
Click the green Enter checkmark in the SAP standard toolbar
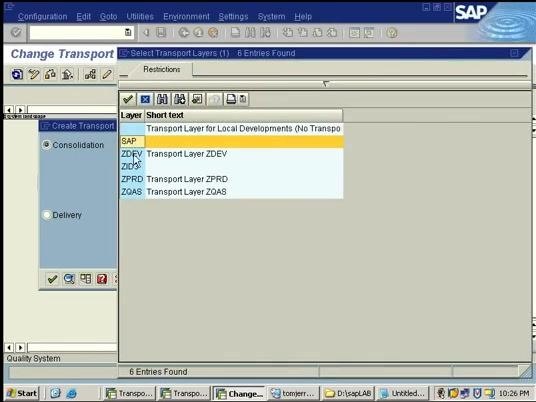[16, 32]
